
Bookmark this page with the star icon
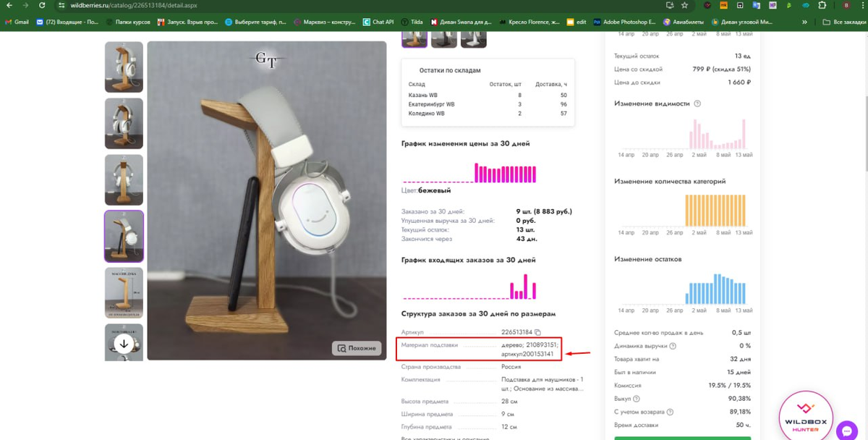pyautogui.click(x=684, y=5)
